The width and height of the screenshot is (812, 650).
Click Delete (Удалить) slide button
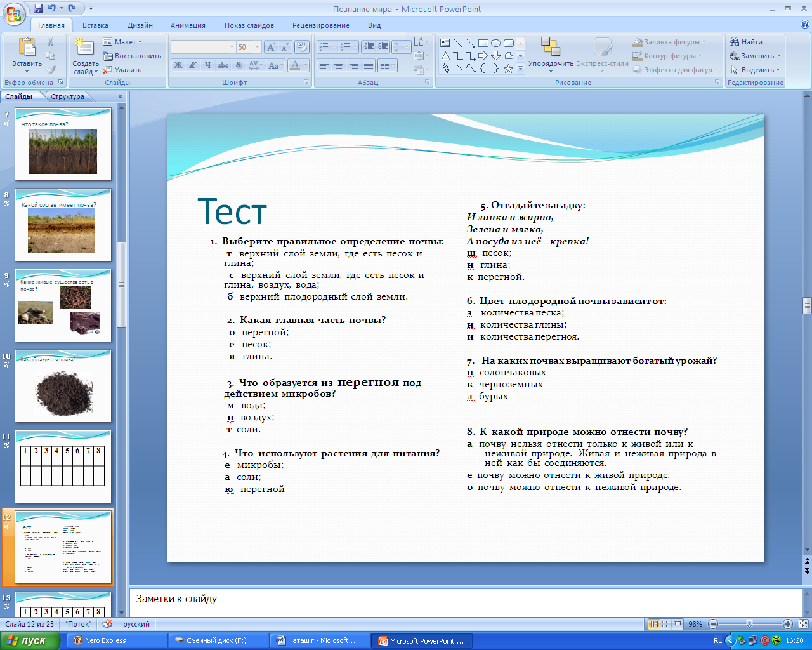122,70
